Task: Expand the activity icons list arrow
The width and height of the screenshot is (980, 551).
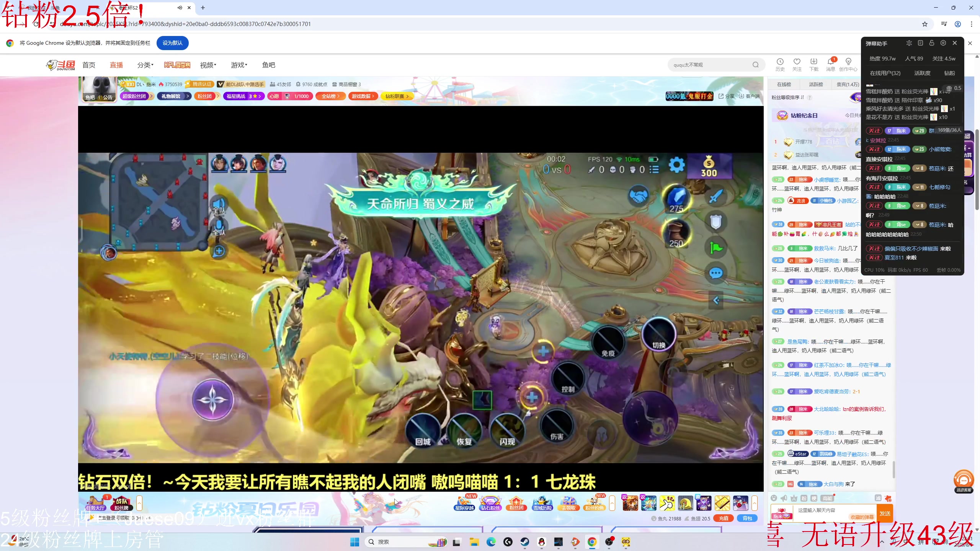Action: 612,503
